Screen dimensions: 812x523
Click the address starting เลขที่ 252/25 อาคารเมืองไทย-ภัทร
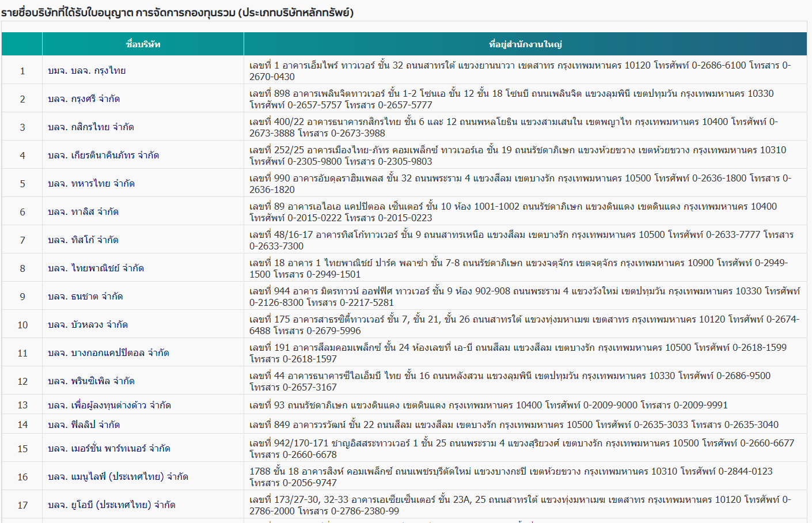(x=518, y=155)
